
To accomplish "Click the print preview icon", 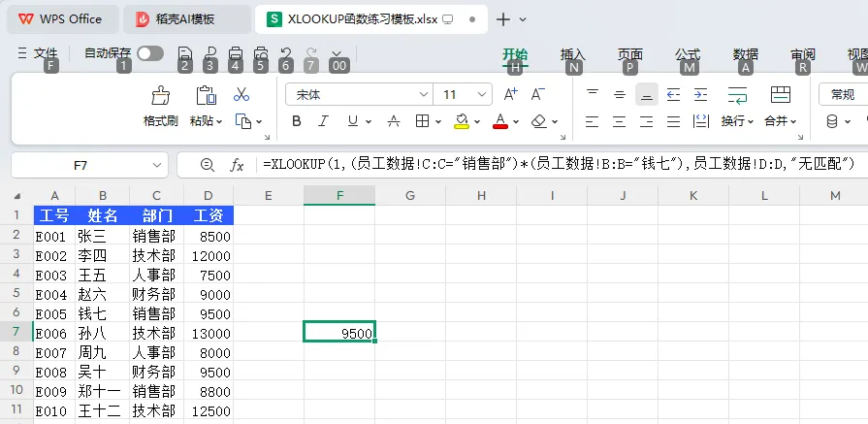I will [261, 53].
